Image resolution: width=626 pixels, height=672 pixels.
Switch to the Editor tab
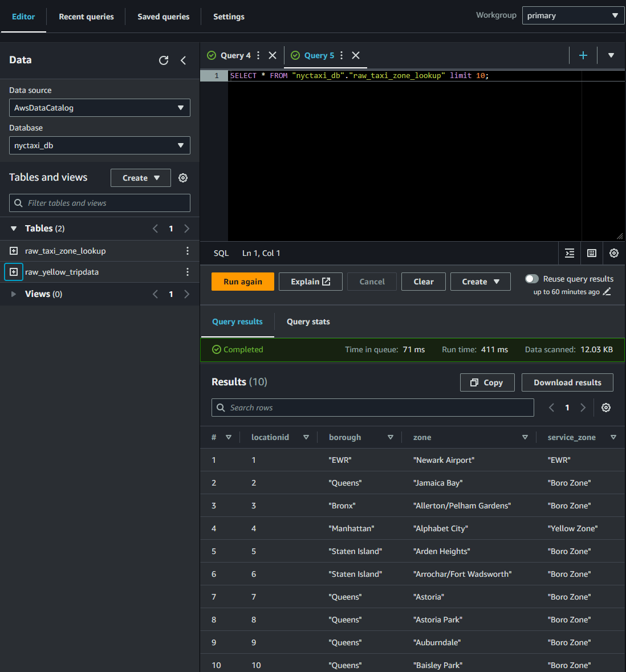(23, 17)
